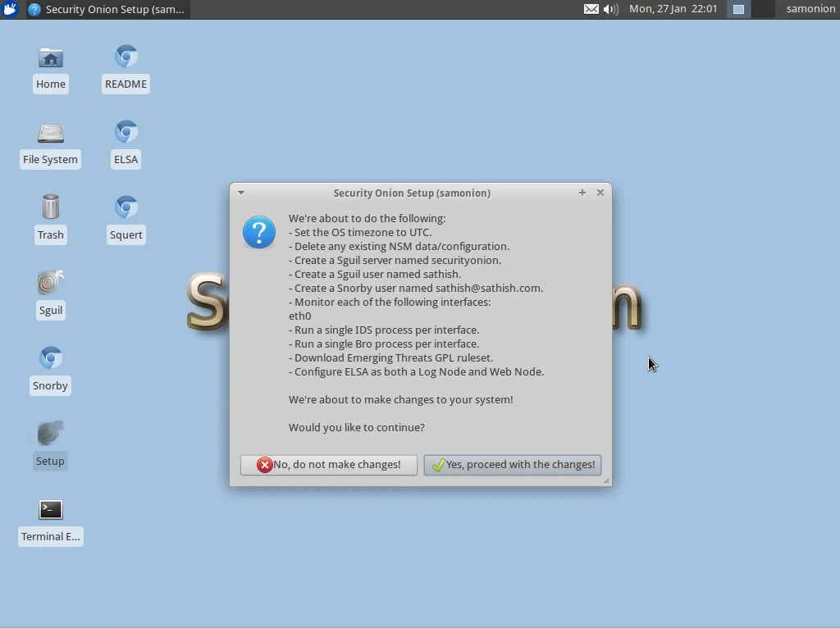Click 'Delete any existing NSM data/configuration' line
The width and height of the screenshot is (840, 628).
pyautogui.click(x=399, y=246)
